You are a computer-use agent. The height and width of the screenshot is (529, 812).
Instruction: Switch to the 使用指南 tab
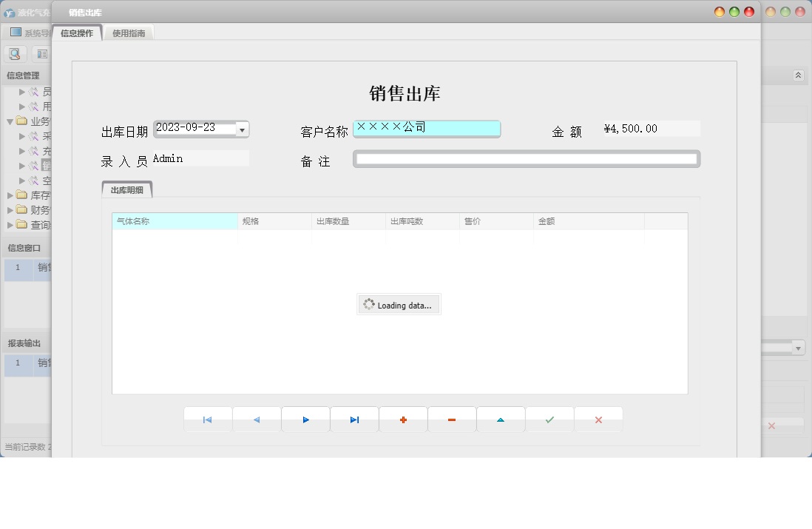click(x=129, y=32)
